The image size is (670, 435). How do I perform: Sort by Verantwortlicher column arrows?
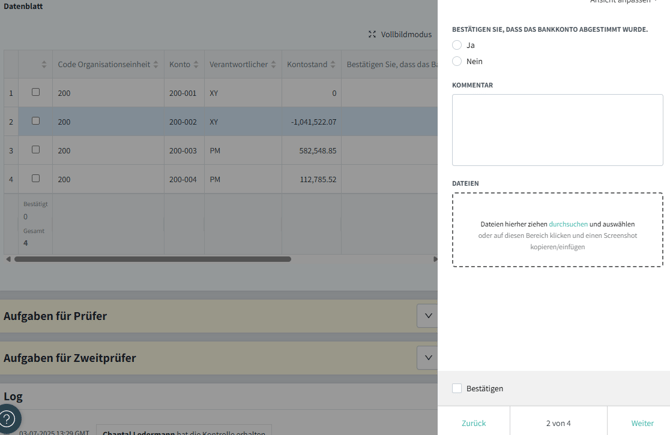(x=273, y=65)
